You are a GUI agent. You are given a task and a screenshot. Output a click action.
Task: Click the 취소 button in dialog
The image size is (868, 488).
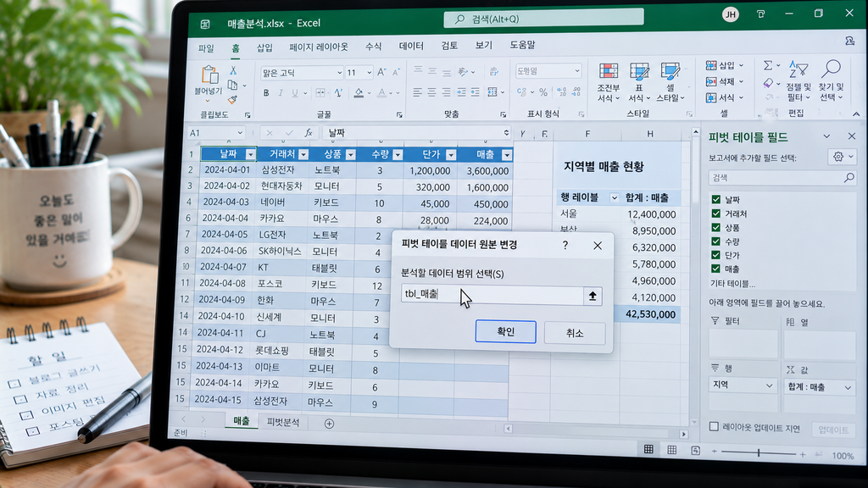tap(575, 332)
